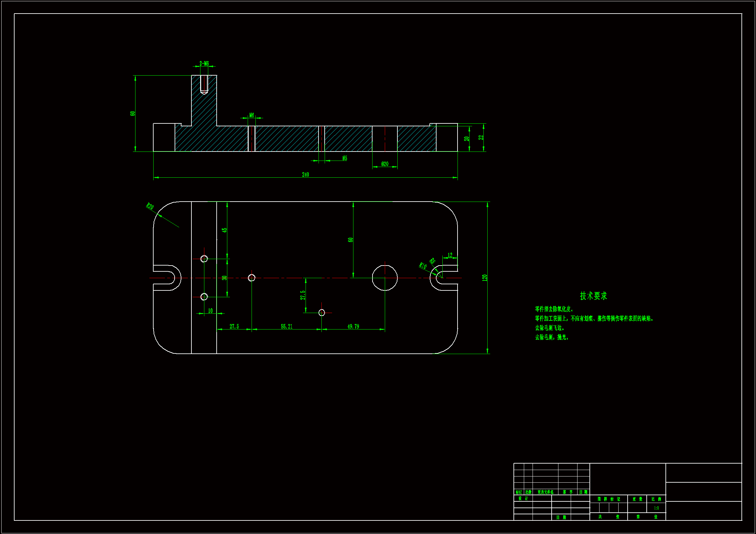Select the 60 height dimension in section view
Viewport: 756px width, 534px height.
pyautogui.click(x=133, y=113)
